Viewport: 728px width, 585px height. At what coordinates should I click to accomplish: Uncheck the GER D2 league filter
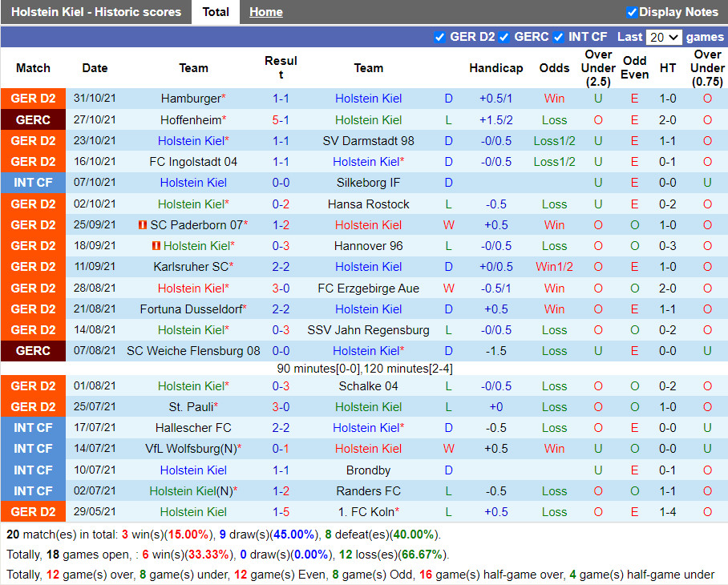pos(439,37)
